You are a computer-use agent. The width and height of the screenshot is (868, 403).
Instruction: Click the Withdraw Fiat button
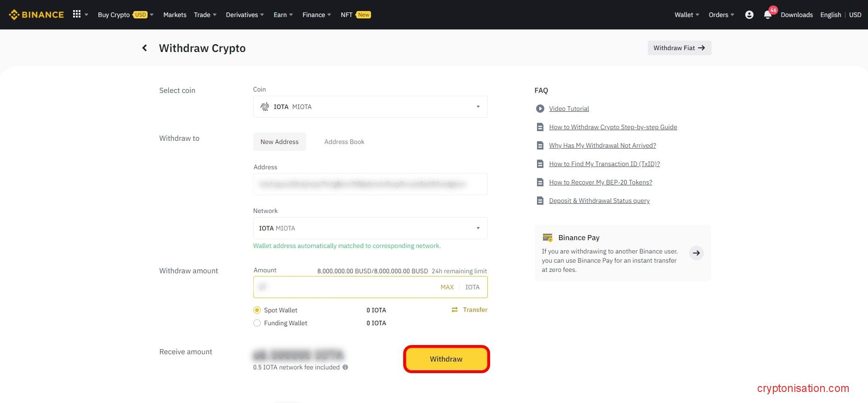(x=680, y=48)
